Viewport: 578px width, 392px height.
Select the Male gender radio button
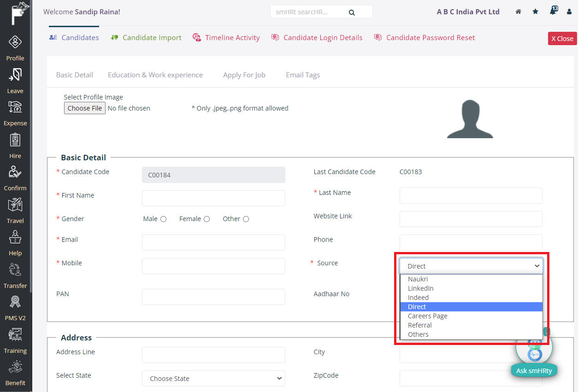pyautogui.click(x=164, y=219)
